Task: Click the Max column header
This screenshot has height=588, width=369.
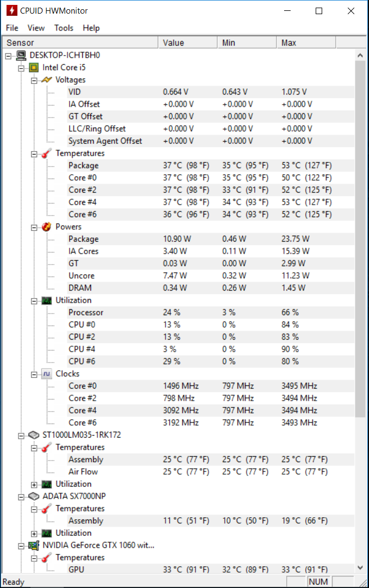Action: [x=306, y=43]
